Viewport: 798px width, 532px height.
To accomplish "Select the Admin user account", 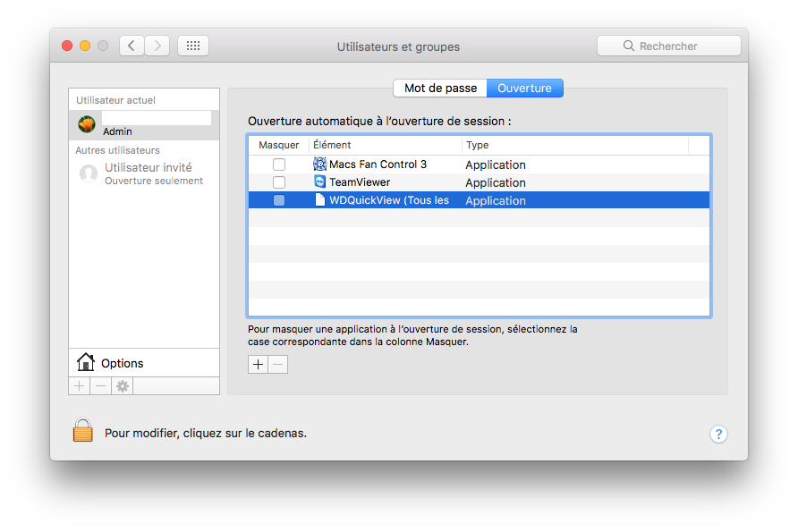I will 144,124.
